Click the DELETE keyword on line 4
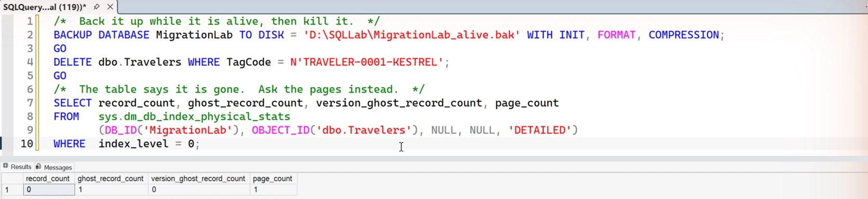This screenshot has width=868, height=199. tap(73, 62)
